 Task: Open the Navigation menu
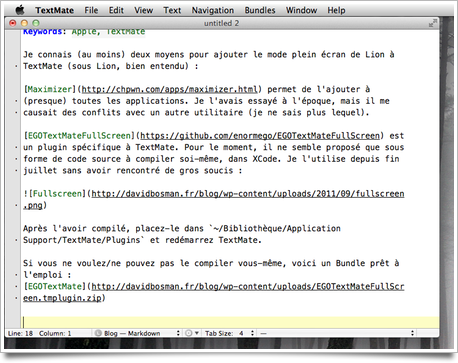(213, 10)
